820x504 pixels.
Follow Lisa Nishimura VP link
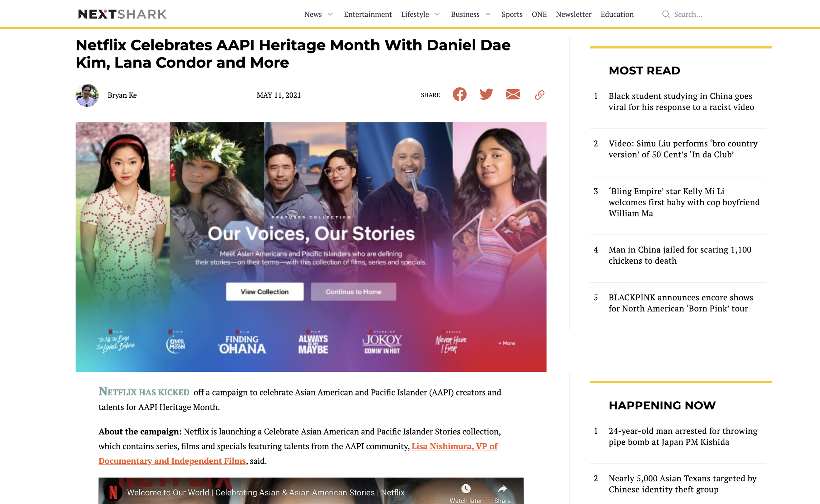coord(298,454)
